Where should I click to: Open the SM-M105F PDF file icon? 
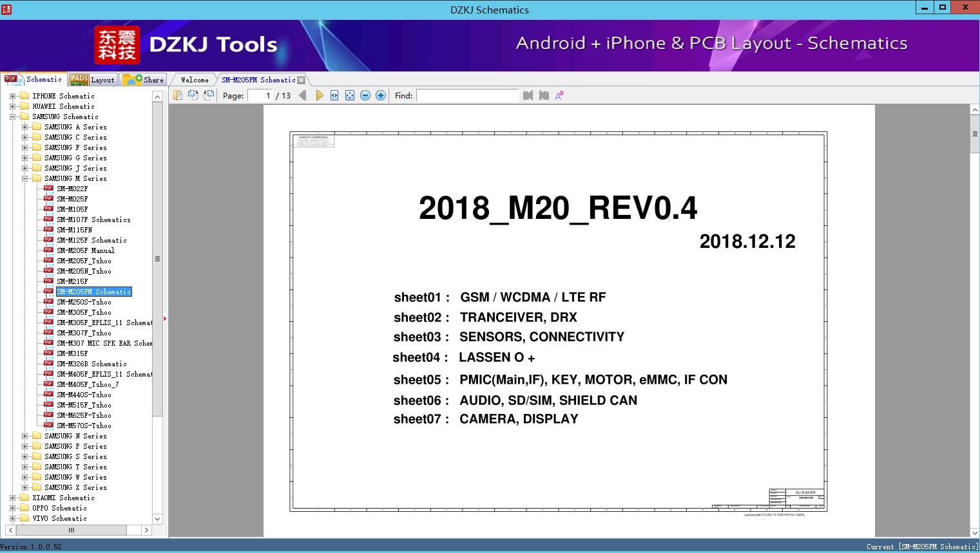48,209
